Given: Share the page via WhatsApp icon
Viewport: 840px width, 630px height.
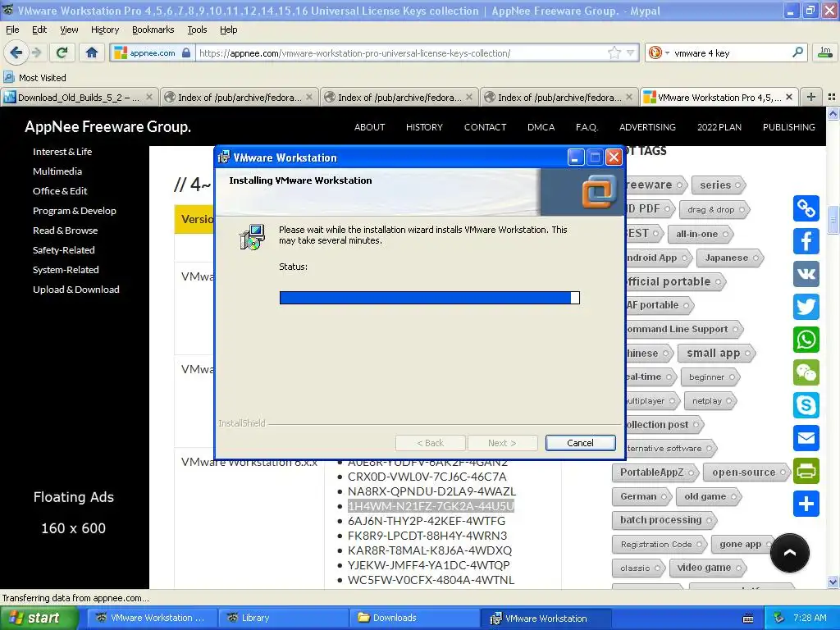Looking at the screenshot, I should coord(806,340).
